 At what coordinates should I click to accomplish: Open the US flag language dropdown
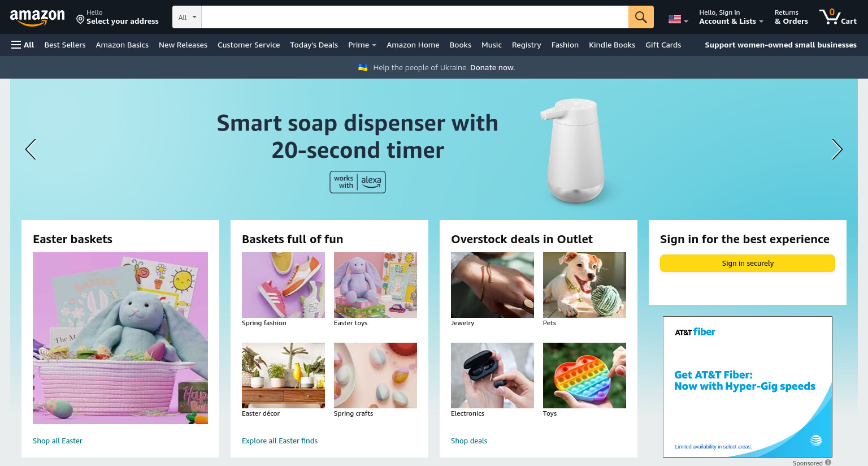(678, 19)
